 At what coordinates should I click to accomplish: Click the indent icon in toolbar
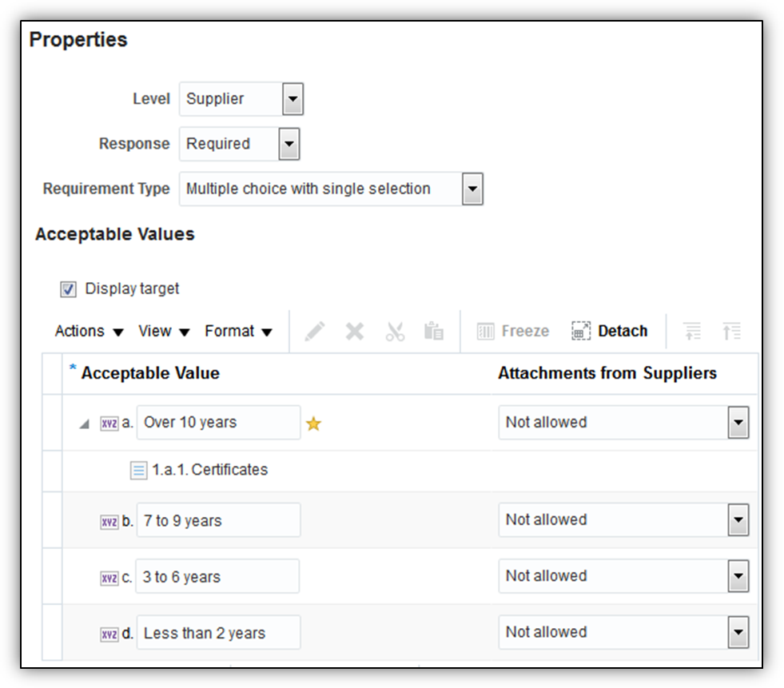693,332
